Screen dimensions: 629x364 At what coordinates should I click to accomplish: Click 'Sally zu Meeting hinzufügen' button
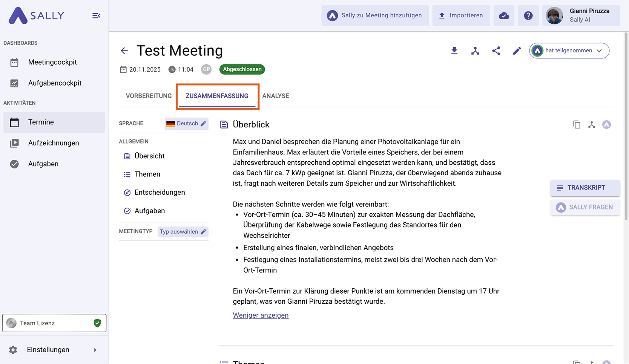tap(375, 15)
